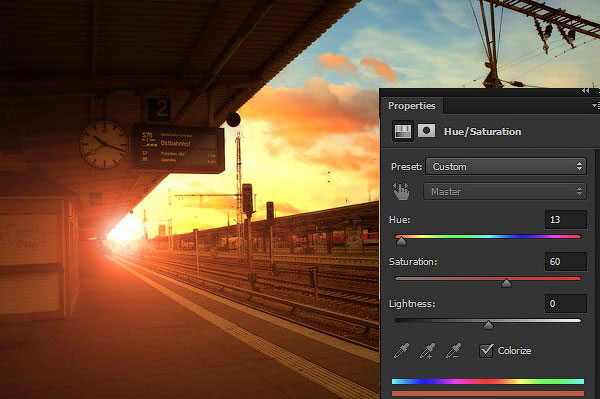Click the lower orange result color bar

pyautogui.click(x=488, y=393)
